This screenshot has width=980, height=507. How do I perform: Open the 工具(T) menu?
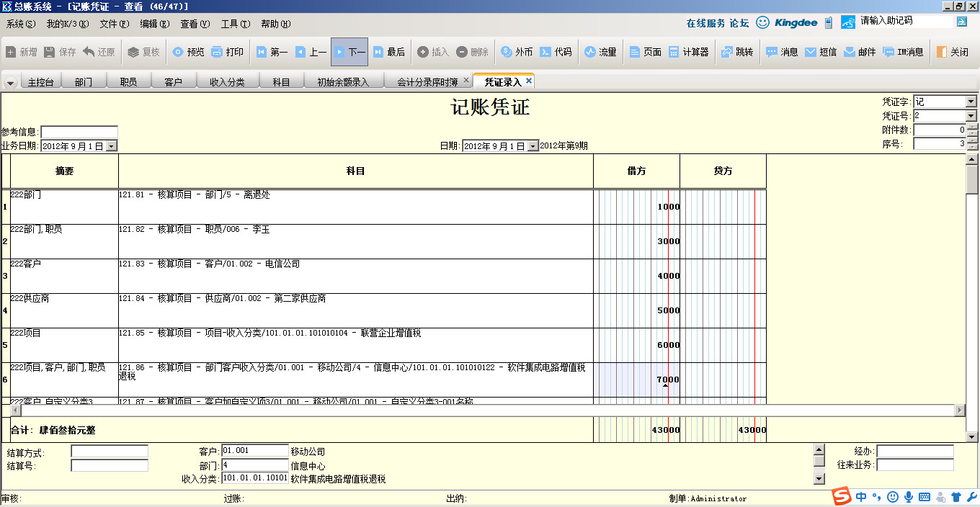235,24
